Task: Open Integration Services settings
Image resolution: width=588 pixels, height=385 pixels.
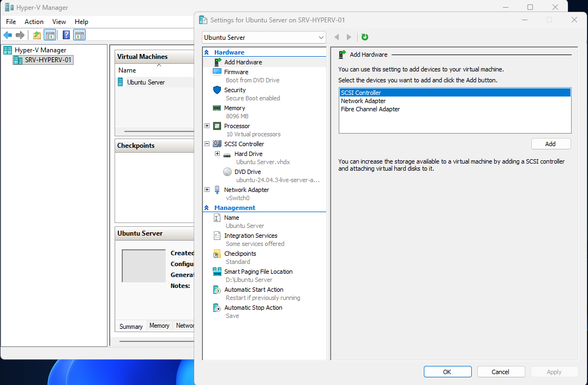Action: pos(250,236)
